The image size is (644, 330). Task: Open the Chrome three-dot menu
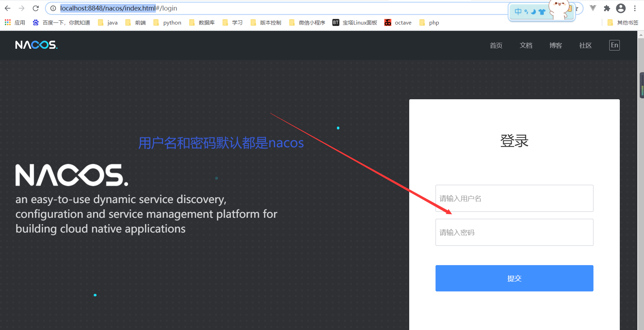[635, 8]
